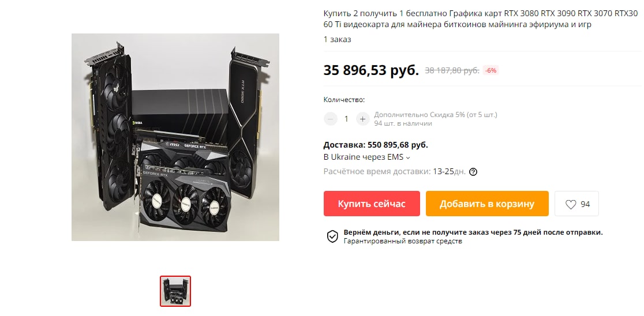Increase quantity with the plus button

point(362,119)
